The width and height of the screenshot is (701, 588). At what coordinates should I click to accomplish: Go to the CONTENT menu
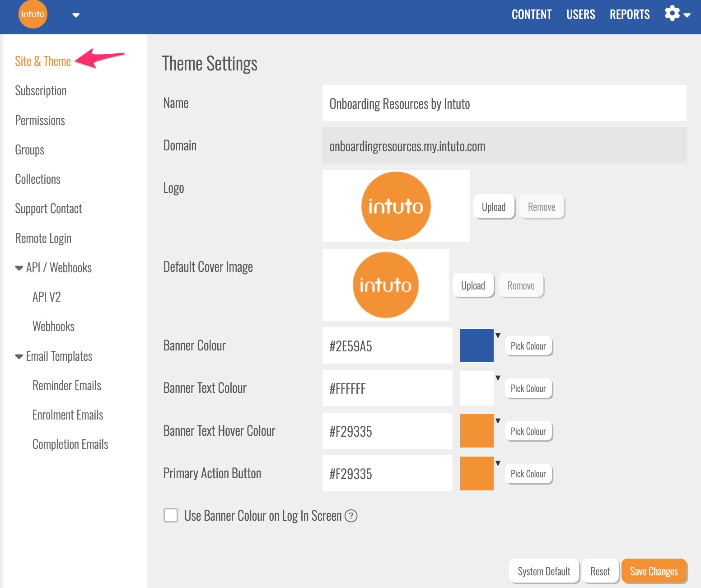pyautogui.click(x=531, y=14)
